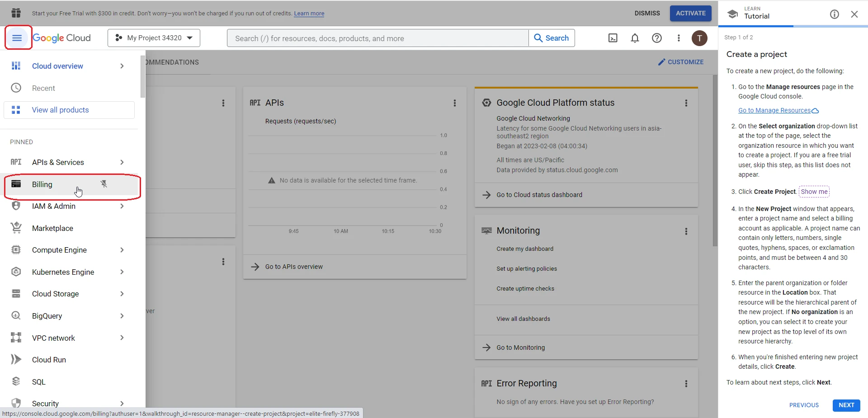The width and height of the screenshot is (868, 418).
Task: Select Cloud Run in the menu
Action: pos(69,360)
